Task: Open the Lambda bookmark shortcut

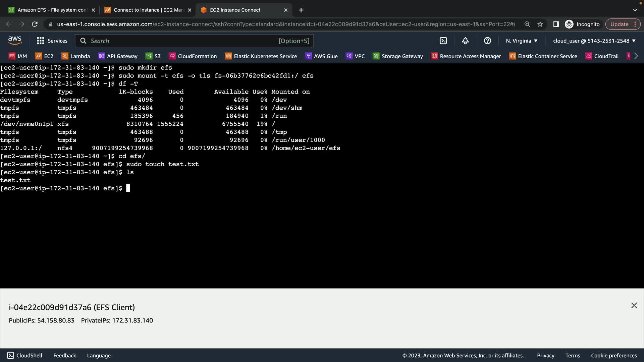Action: 76,56
